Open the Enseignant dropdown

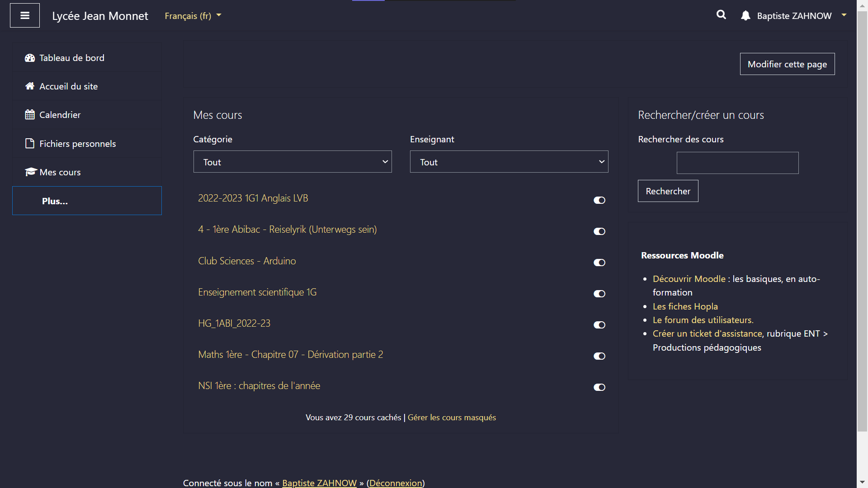509,162
